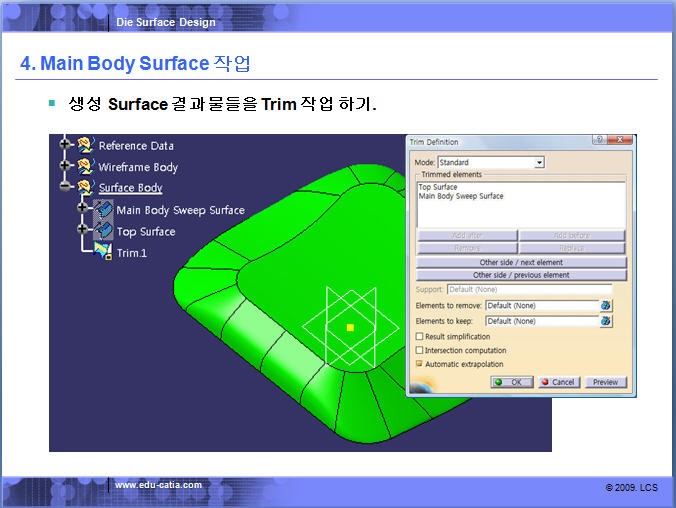Screen dimensions: 676x508
Task: Enable the Result simplification checkbox
Action: point(419,337)
